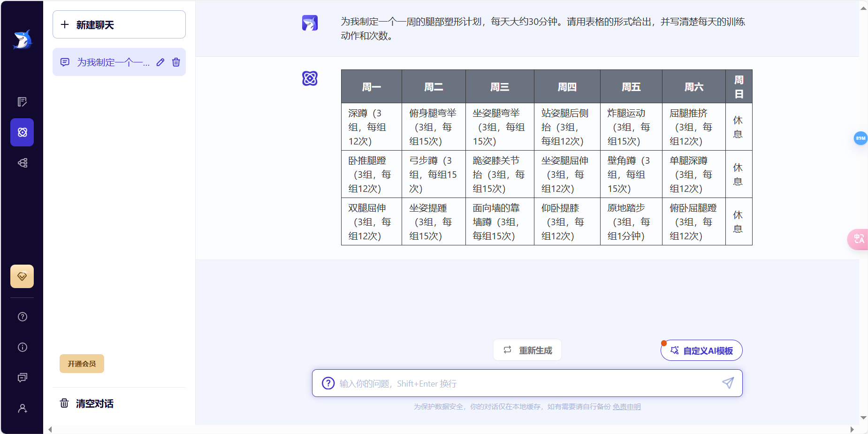This screenshot has width=868, height=434.
Task: Send the message with the paper plane icon
Action: coord(727,383)
